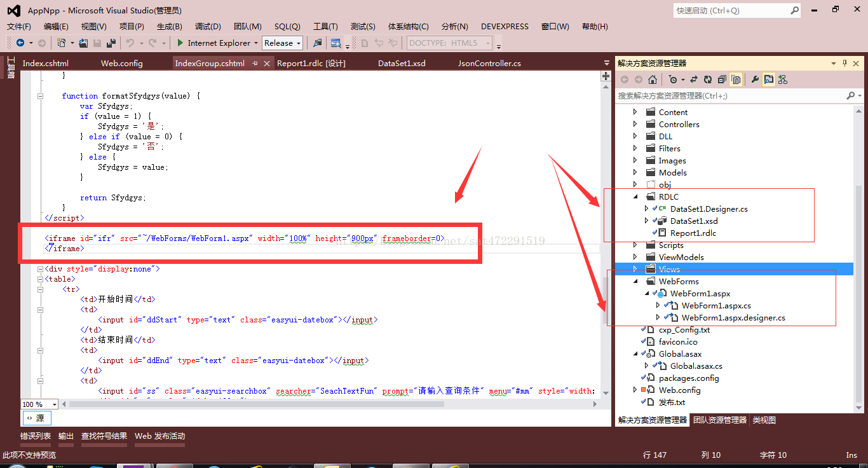Click the editor vertical scrollbar thumb

606,301
